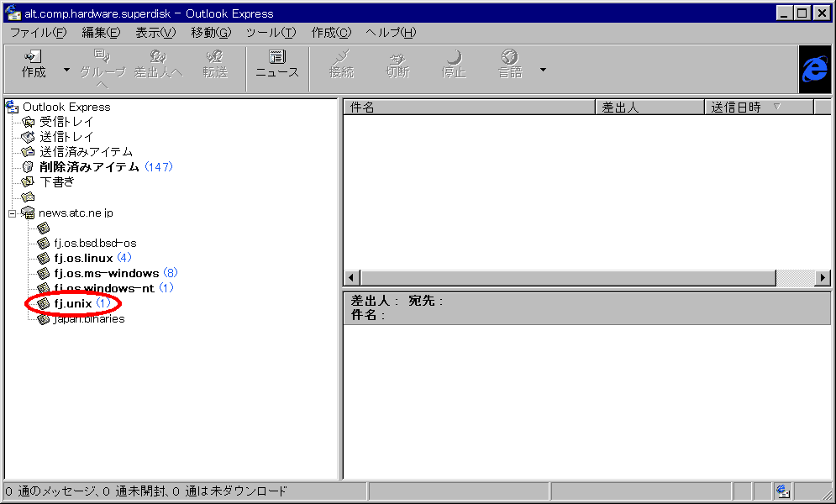The height and width of the screenshot is (504, 836).
Task: Click the drafts icon beside 下書き
Action: pos(29,181)
